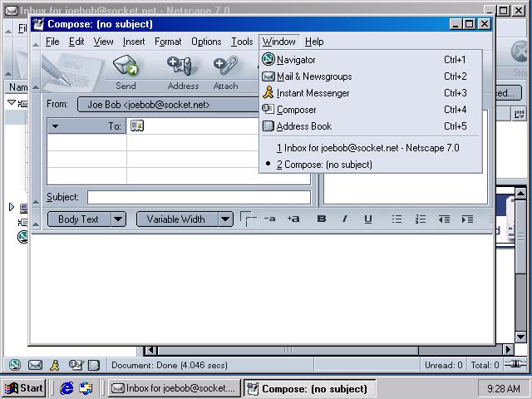Viewport: 532px width, 399px height.
Task: Open the Help menu
Action: tap(314, 42)
